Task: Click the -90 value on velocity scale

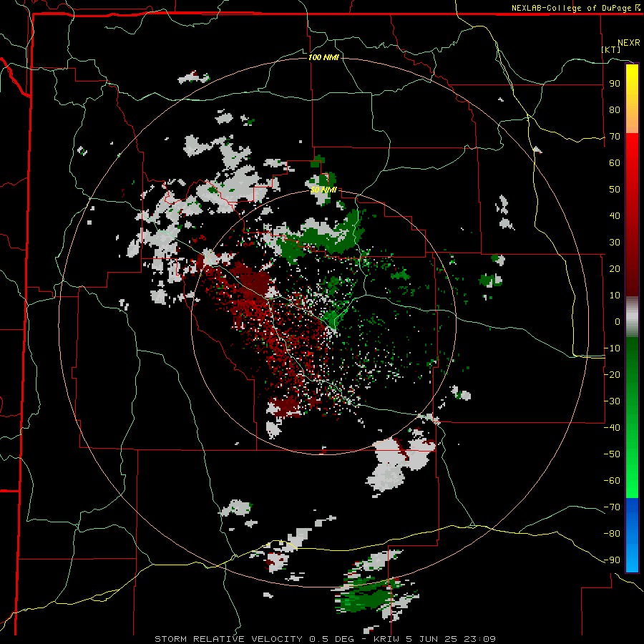Action: [x=612, y=560]
